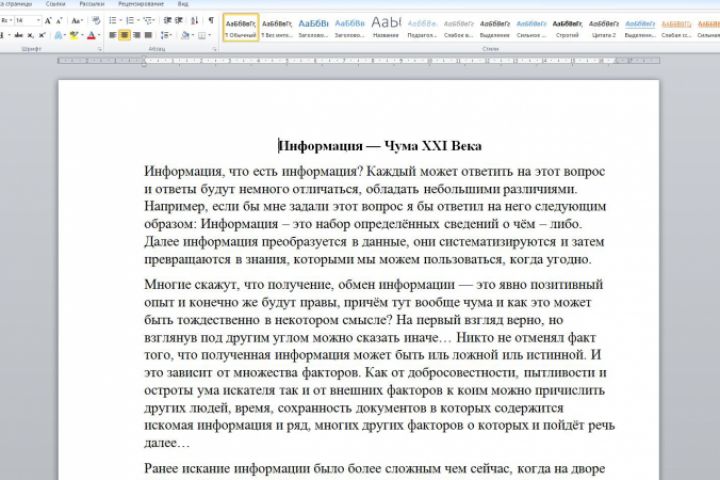Click the Sort icon
Viewport: 720px width, 480px height.
click(195, 21)
